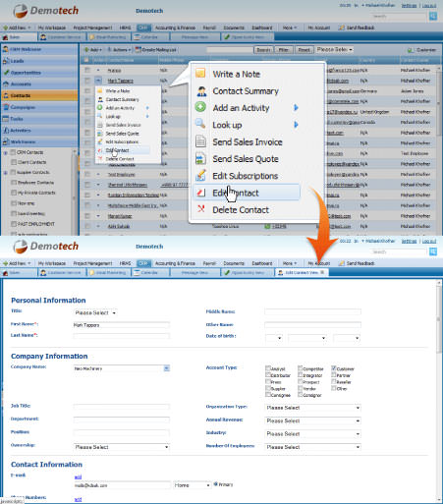Click Reset button above the contacts table
Screen dimensions: 443x504
(x=305, y=50)
